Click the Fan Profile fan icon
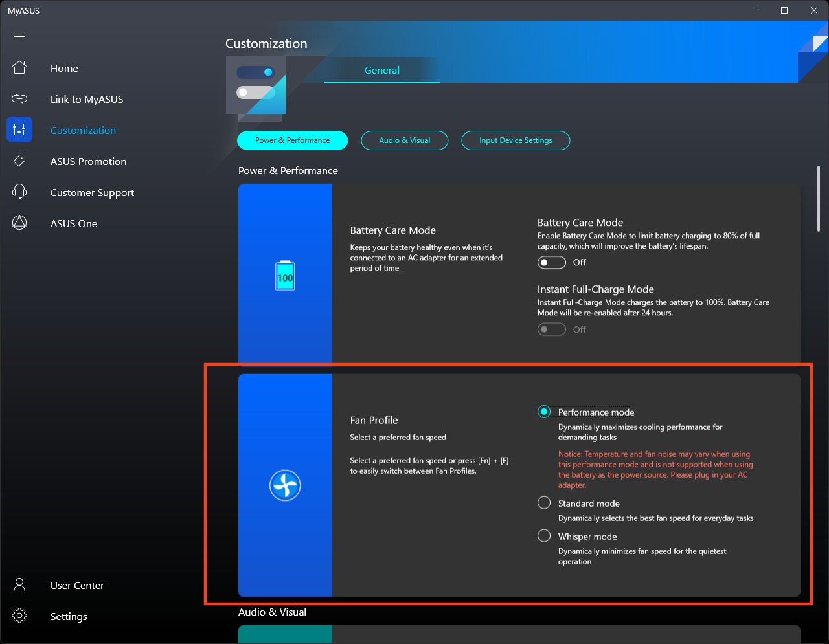Image resolution: width=829 pixels, height=644 pixels. click(285, 485)
